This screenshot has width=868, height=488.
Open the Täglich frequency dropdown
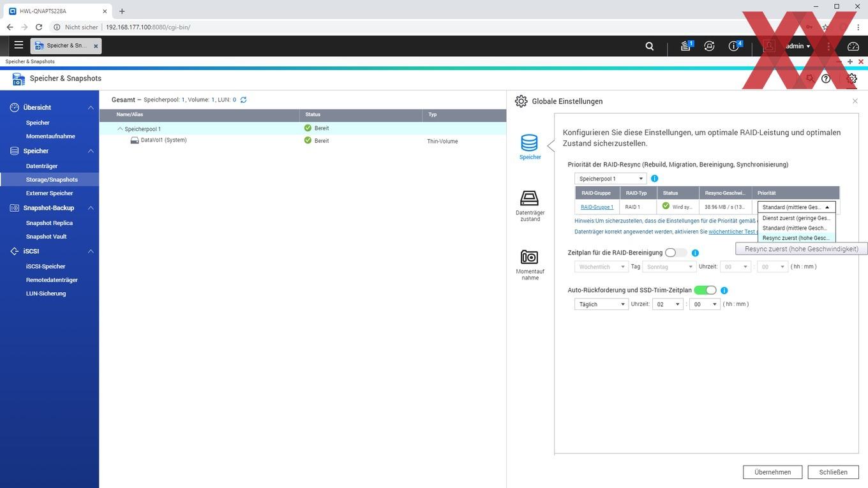coord(602,304)
